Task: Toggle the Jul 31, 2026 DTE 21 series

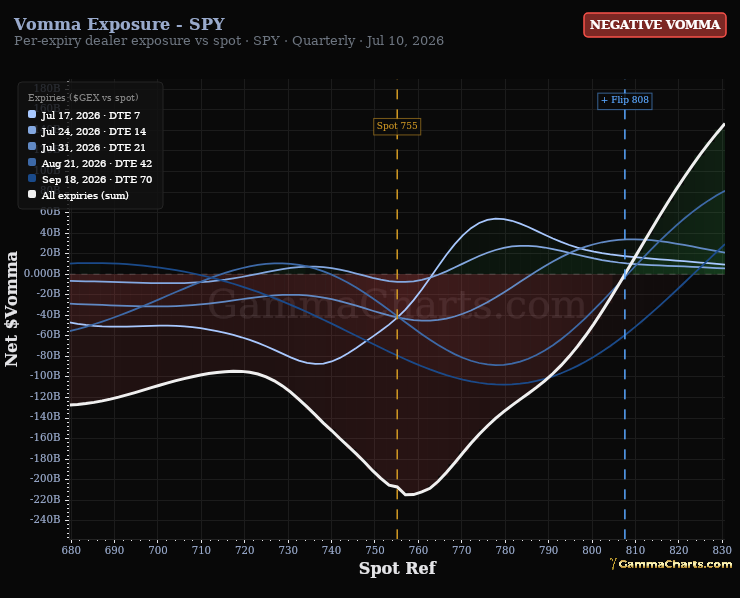Action: (87, 147)
